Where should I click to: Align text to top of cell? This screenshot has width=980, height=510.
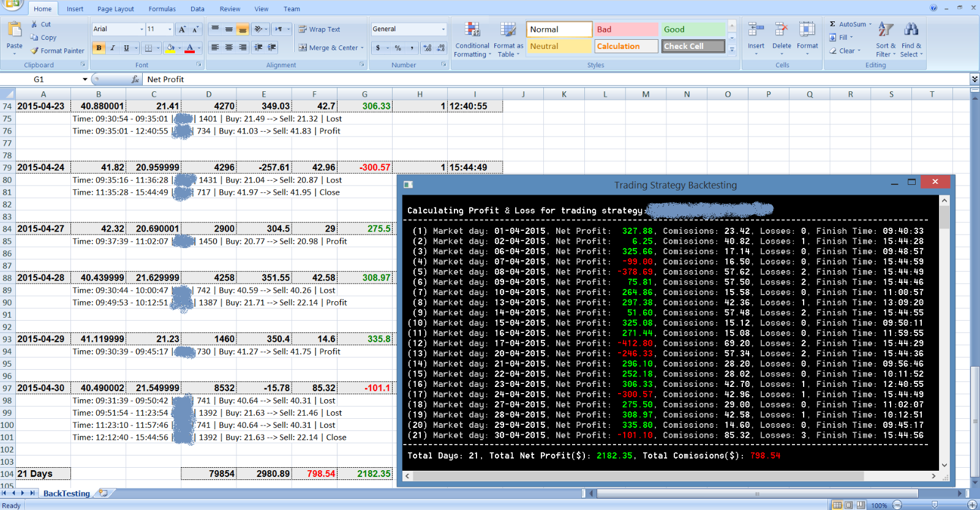pyautogui.click(x=215, y=29)
